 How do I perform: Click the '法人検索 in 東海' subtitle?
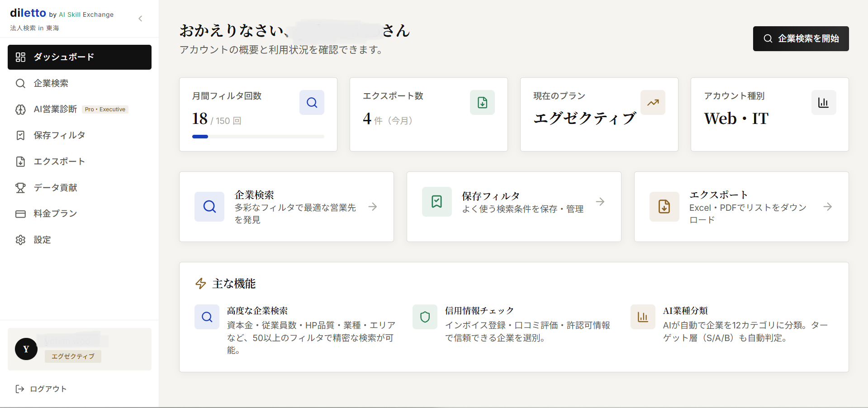[34, 28]
